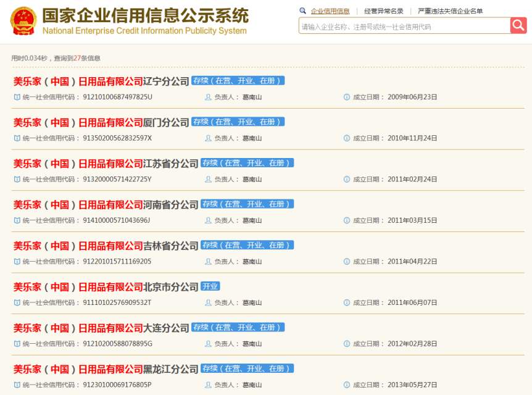
Task: Click date info icon for 辽宁分公司
Action: 346,97
